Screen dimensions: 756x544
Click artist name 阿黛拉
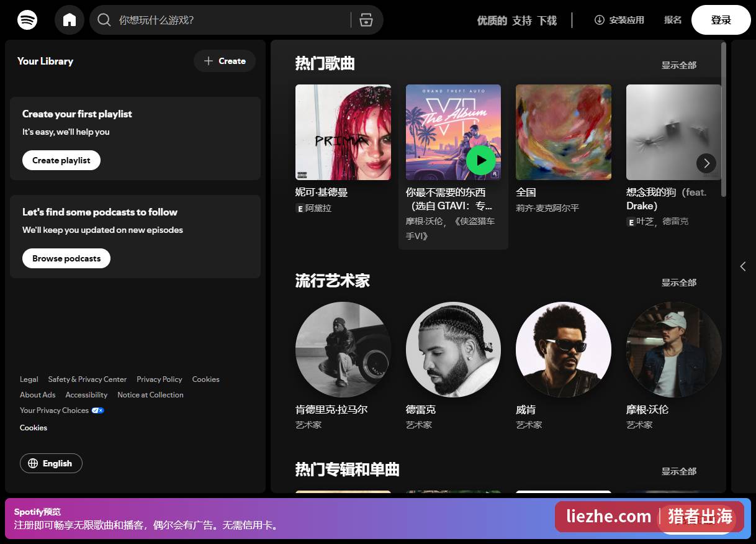tap(318, 209)
